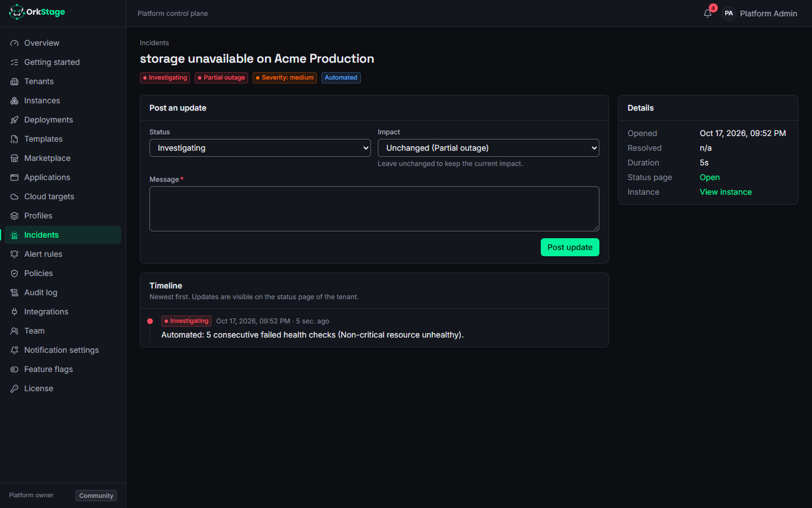Click the Integrations plug icon
812x508 pixels.
(15, 312)
